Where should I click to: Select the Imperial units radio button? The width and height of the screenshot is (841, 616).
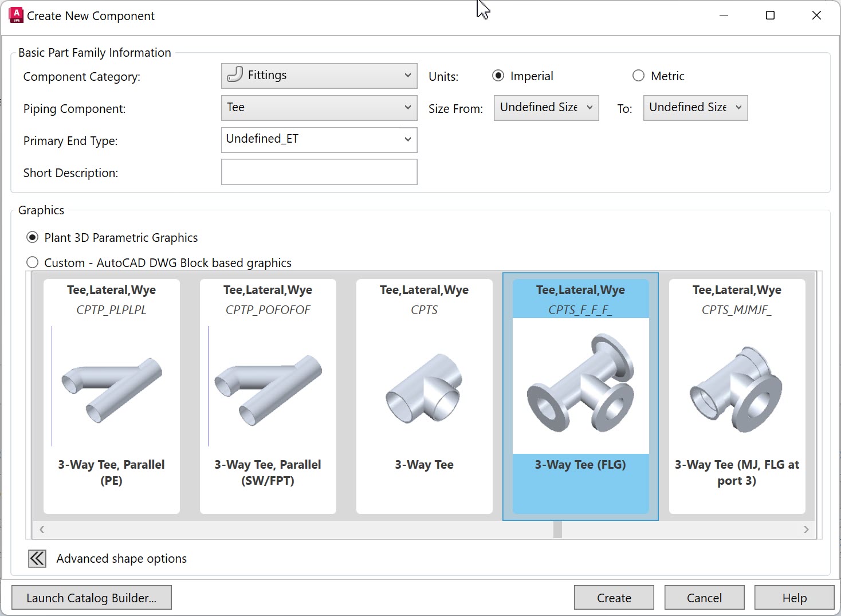click(498, 76)
